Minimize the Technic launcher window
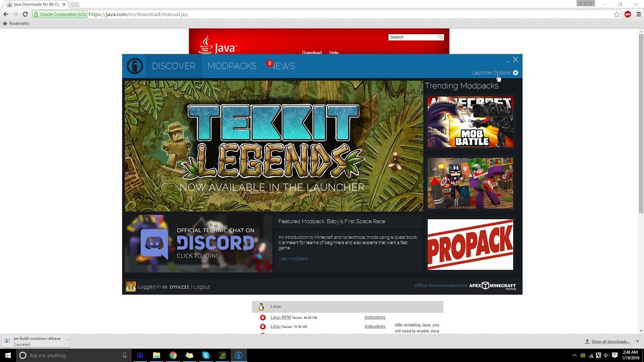Image resolution: width=644 pixels, height=362 pixels. coord(508,60)
